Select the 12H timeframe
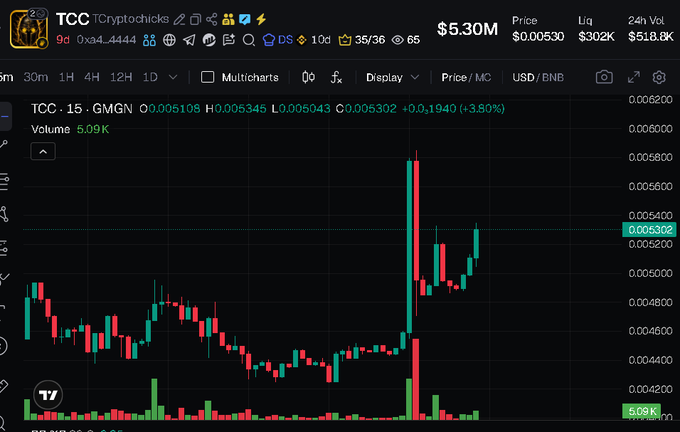This screenshot has width=680, height=432. [x=121, y=77]
